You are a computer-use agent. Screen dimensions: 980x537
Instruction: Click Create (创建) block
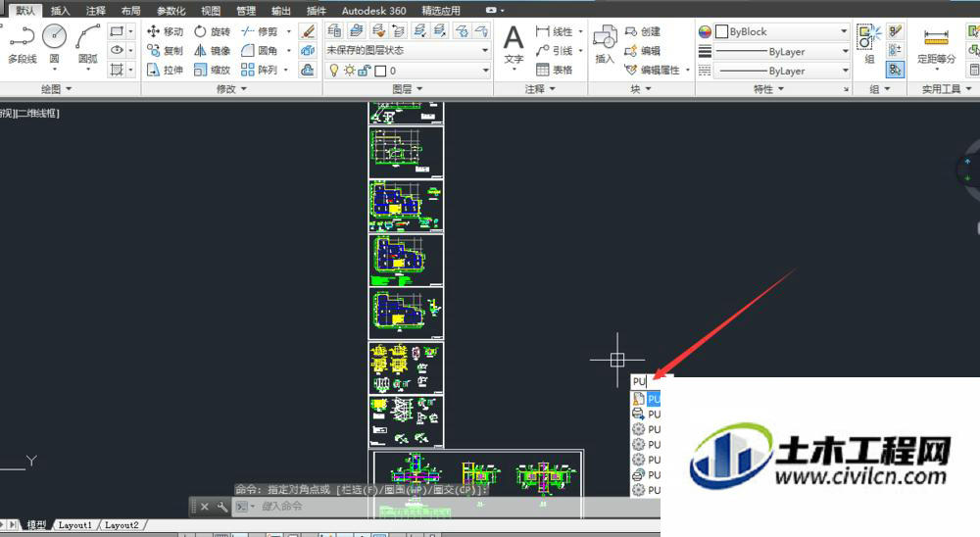click(x=643, y=31)
